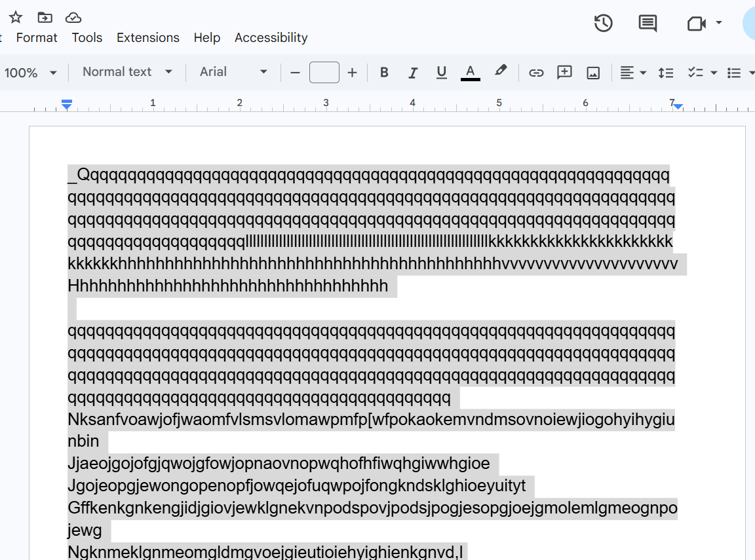Increase font size with plus button
This screenshot has height=560, width=755.
(352, 73)
